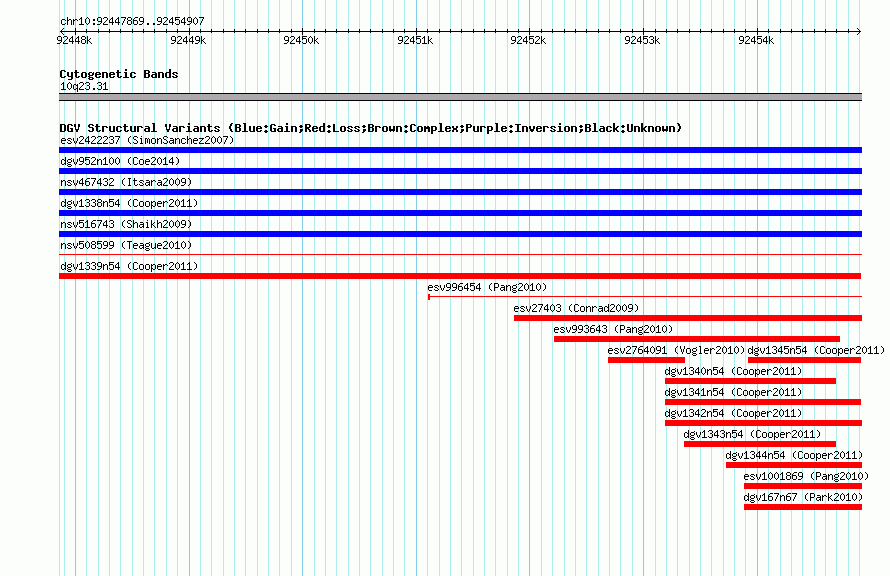Click the arrowhead ending the coordinate ruler
890x576 pixels.
pos(859,31)
